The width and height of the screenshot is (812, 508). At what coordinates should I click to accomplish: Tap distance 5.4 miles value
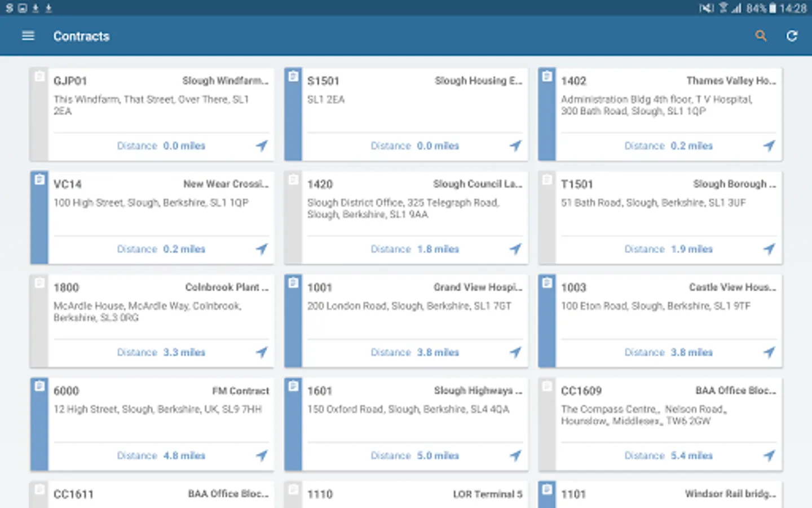(x=691, y=456)
